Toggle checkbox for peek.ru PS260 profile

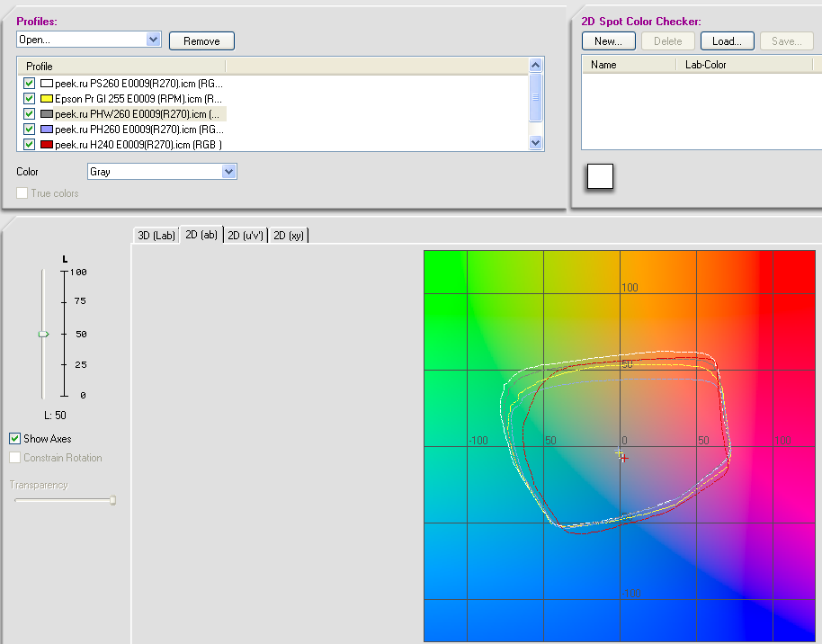(x=30, y=84)
